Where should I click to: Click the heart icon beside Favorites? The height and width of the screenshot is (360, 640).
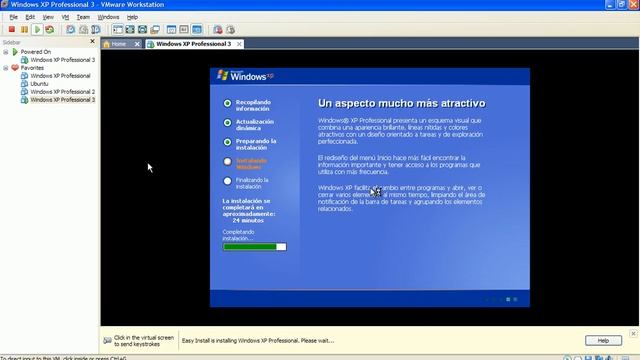pyautogui.click(x=15, y=68)
